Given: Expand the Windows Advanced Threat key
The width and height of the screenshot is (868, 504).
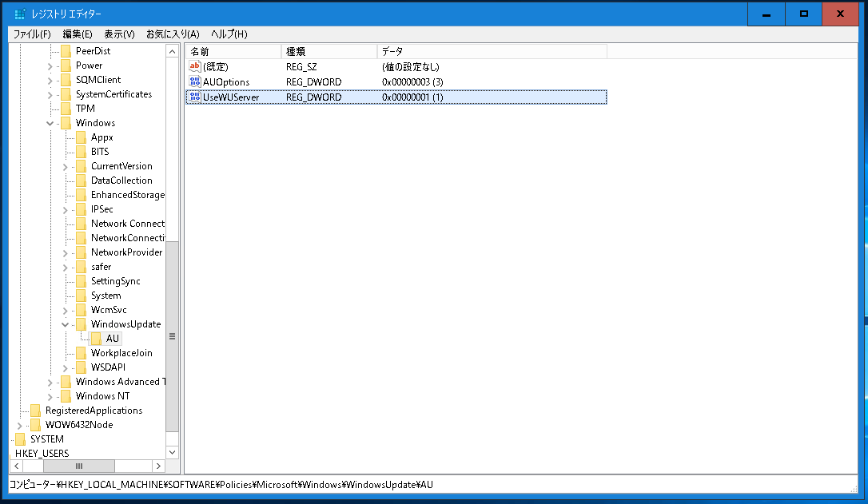Looking at the screenshot, I should (50, 381).
